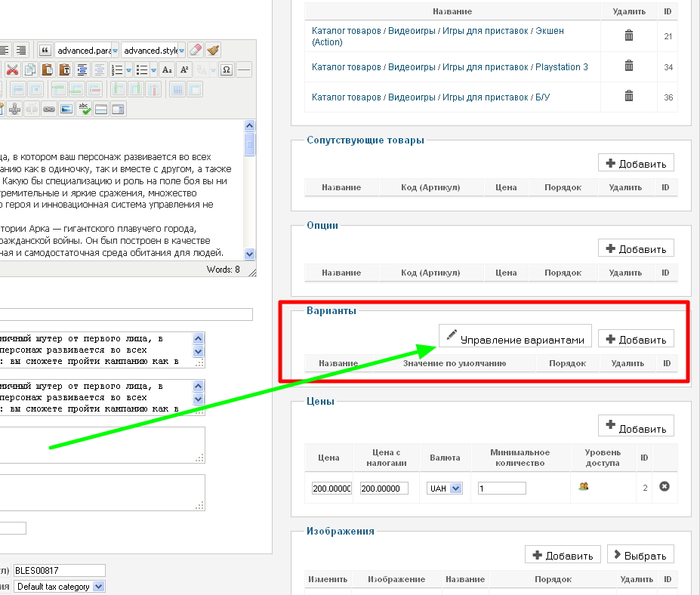Copy selection with the copy icon
Screen dimensions: 700x595
pos(30,69)
